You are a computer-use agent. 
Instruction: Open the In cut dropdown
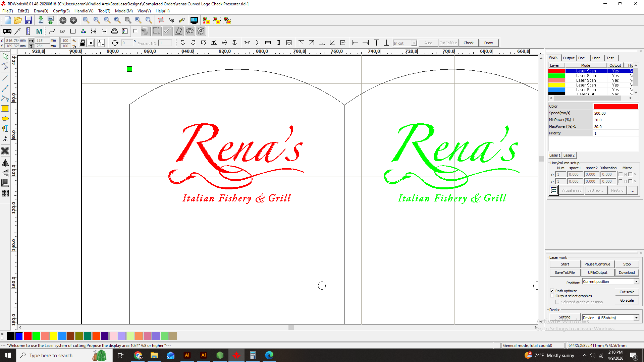tap(414, 43)
